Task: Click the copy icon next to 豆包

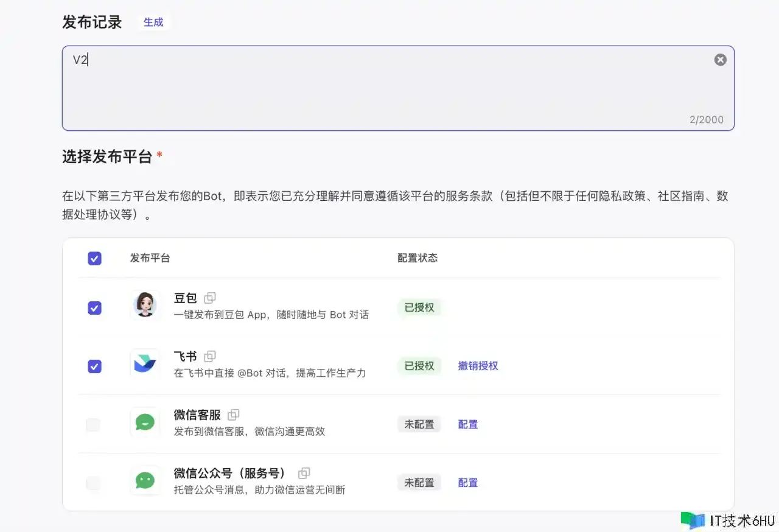Action: pyautogui.click(x=210, y=298)
